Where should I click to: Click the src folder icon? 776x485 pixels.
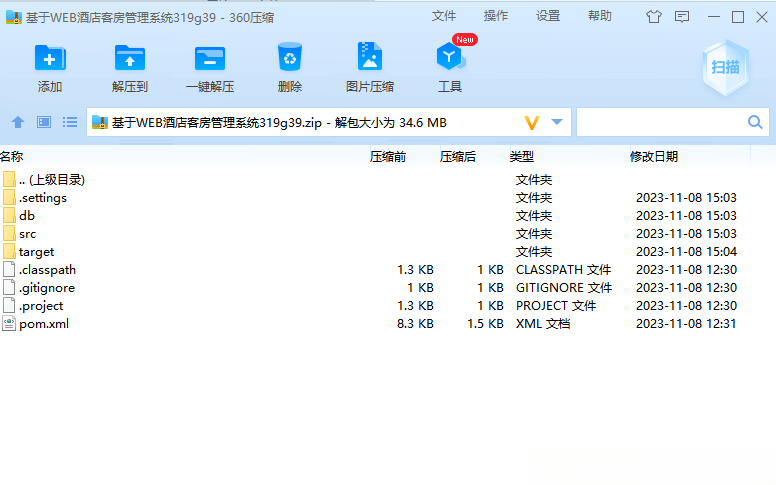pos(9,233)
